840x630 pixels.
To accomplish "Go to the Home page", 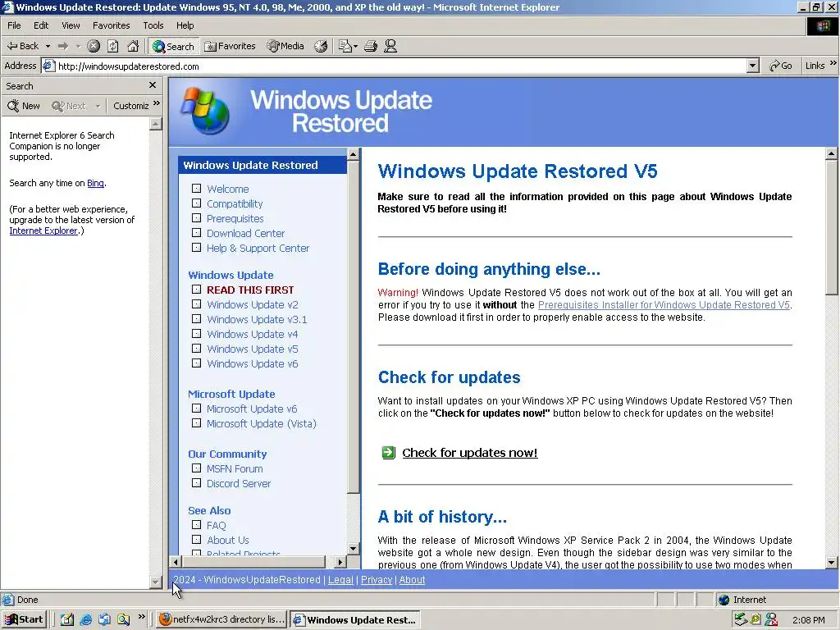I will (133, 46).
